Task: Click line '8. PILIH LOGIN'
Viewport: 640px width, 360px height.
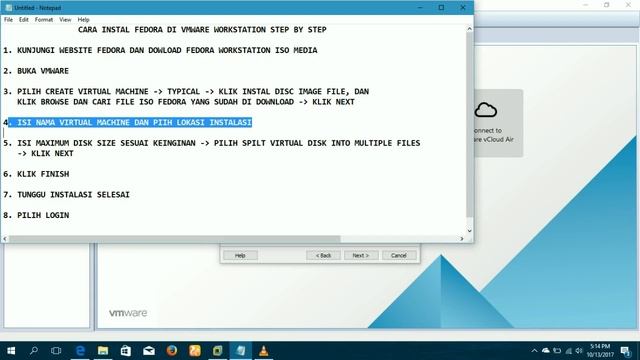Action: point(36,216)
